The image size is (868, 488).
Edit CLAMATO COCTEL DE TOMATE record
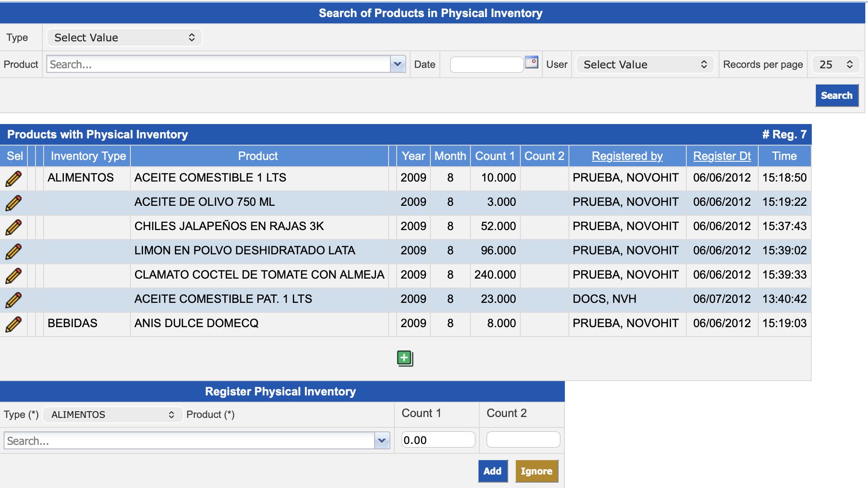13,275
